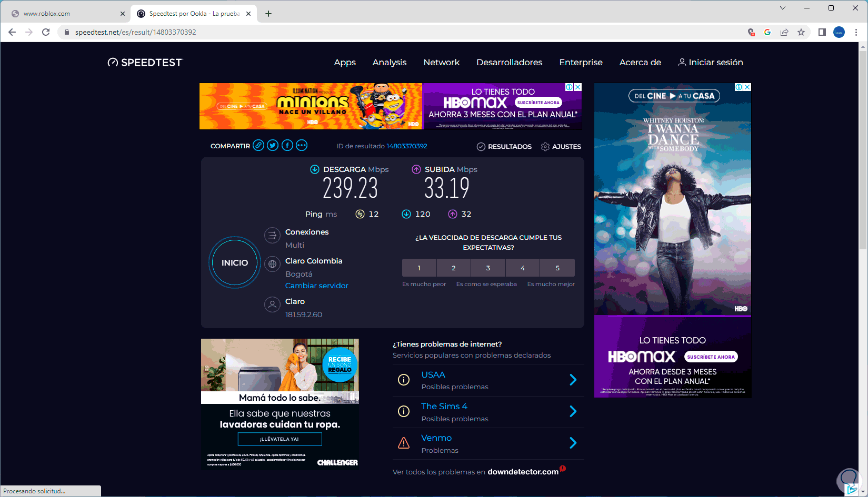Click the upload arrow icon by SUBIDA

click(416, 169)
